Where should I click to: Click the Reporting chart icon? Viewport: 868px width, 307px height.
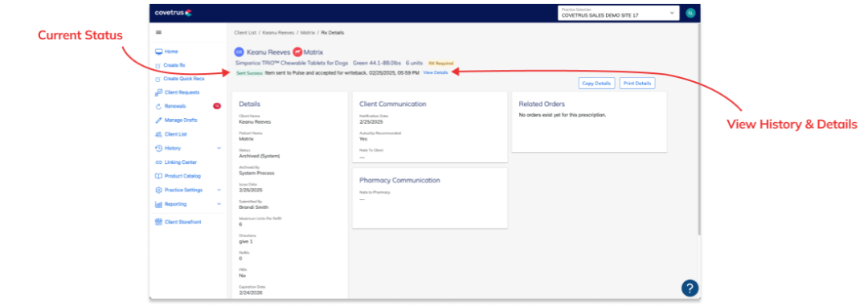[159, 204]
